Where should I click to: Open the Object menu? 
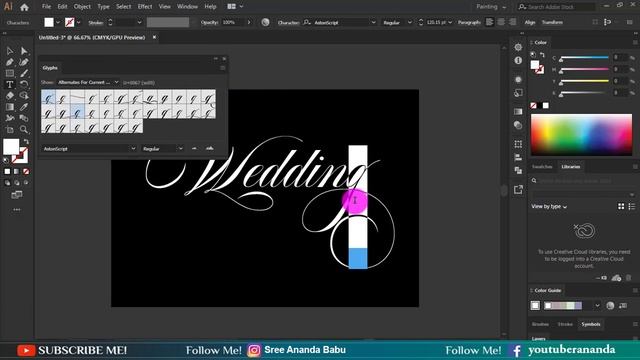point(82,7)
